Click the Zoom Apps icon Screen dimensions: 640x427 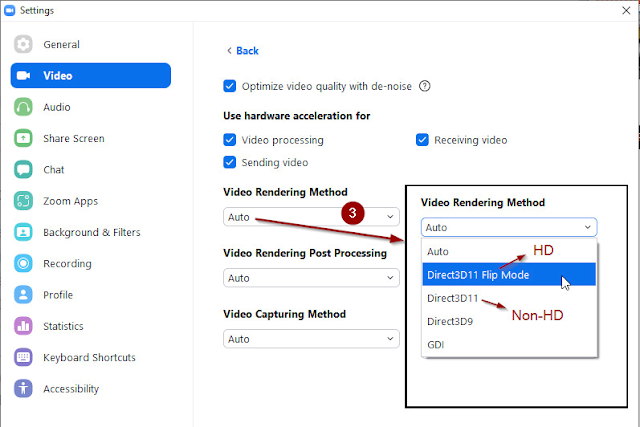coord(23,201)
